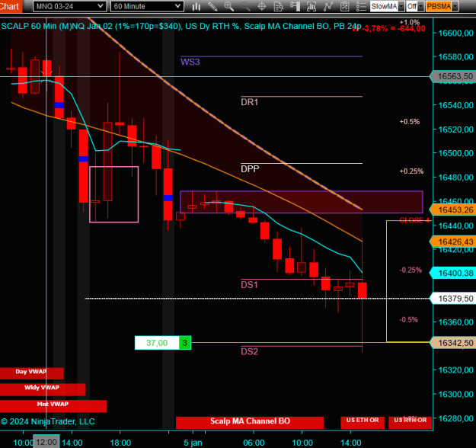Click the white 16379,50 last price marker
476x448 pixels.
click(453, 299)
